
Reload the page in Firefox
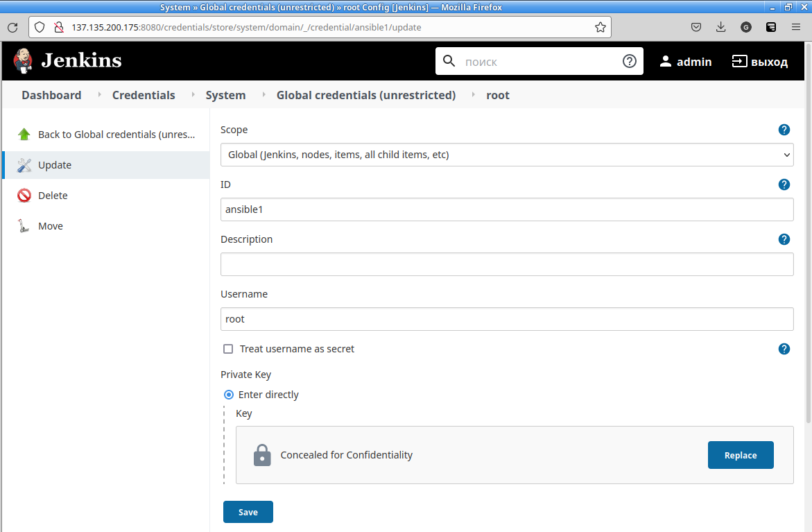pyautogui.click(x=13, y=28)
